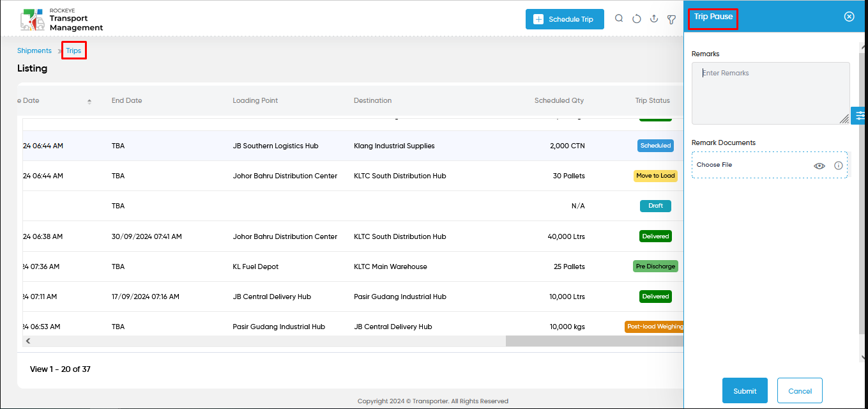Choose a file for Remark Documents

770,165
